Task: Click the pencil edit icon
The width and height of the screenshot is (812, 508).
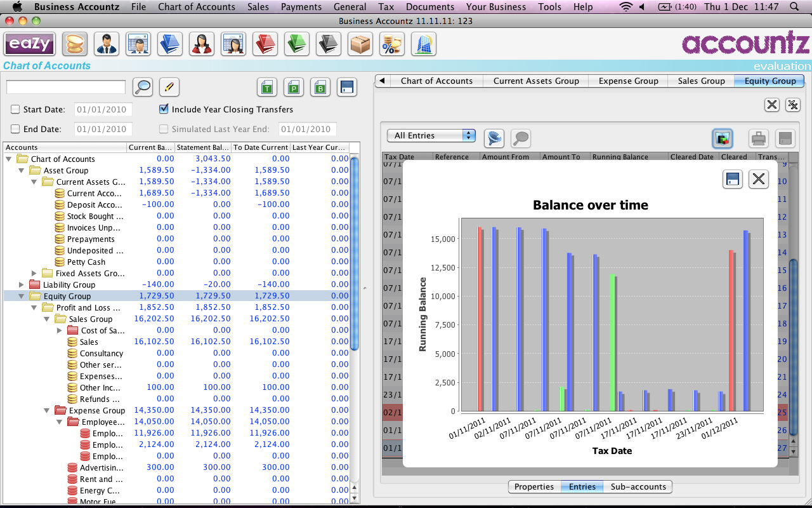Action: (169, 87)
